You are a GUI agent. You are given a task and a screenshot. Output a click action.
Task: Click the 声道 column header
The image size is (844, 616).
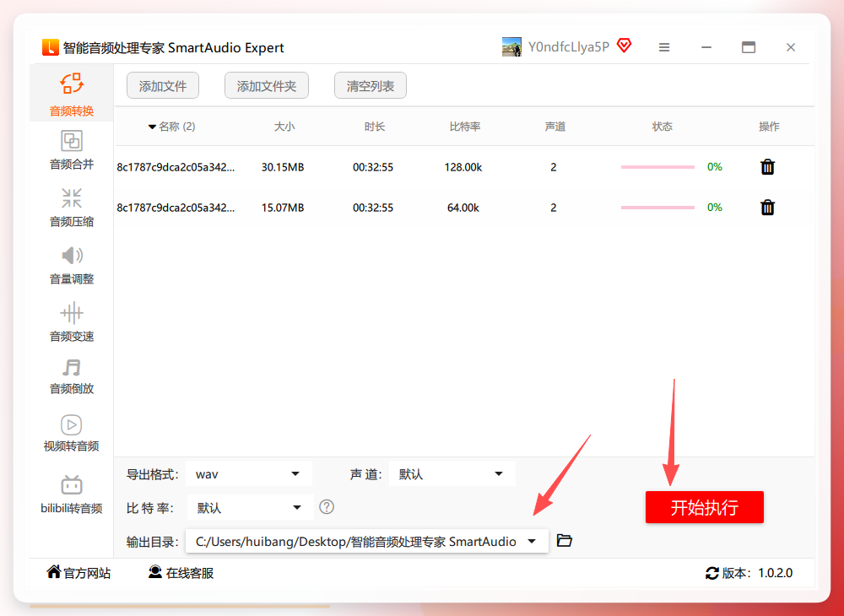click(555, 127)
